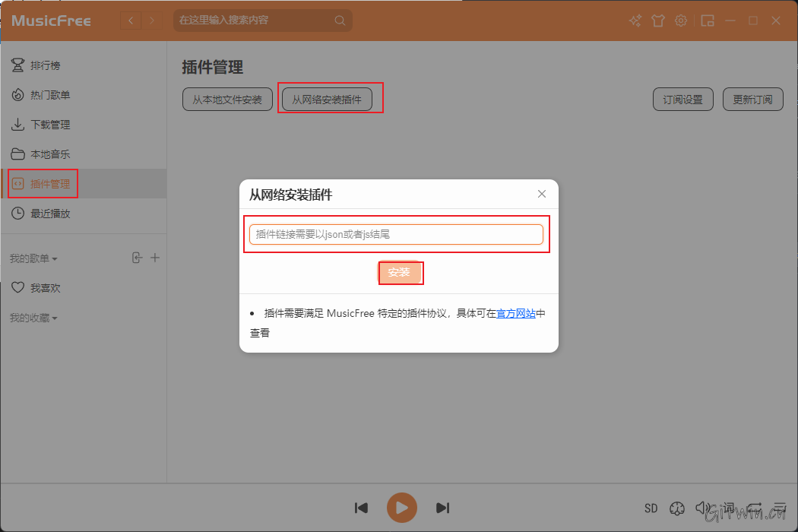Click the plugin URL input field

(398, 234)
